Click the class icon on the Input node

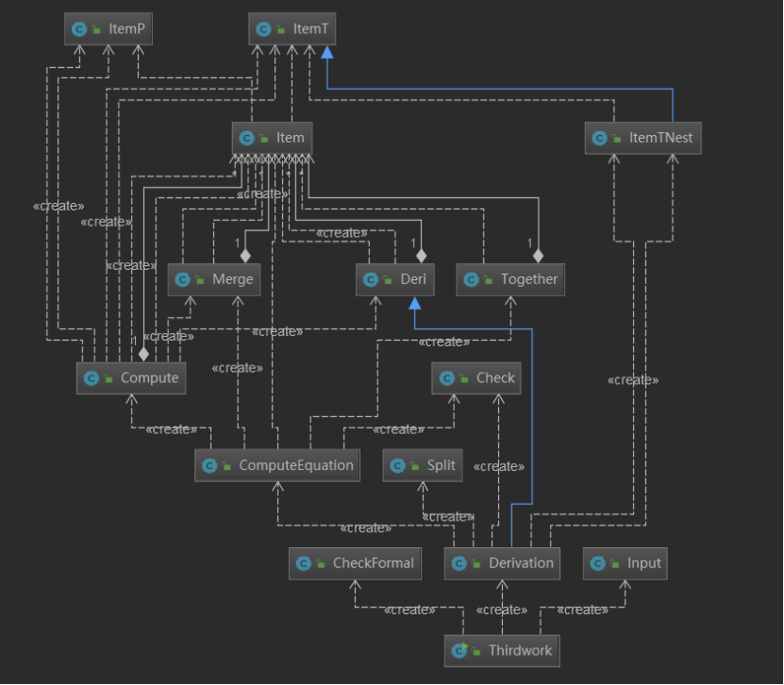click(597, 563)
